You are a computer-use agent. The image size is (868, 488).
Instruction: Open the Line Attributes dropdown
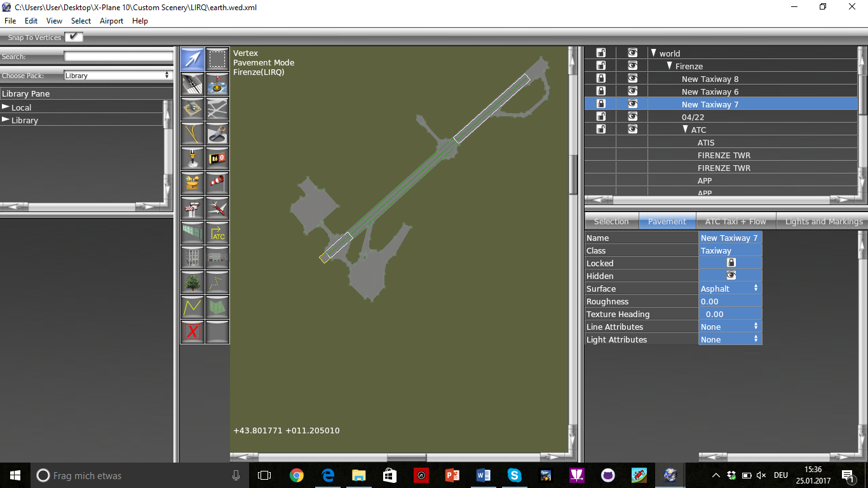pyautogui.click(x=730, y=327)
